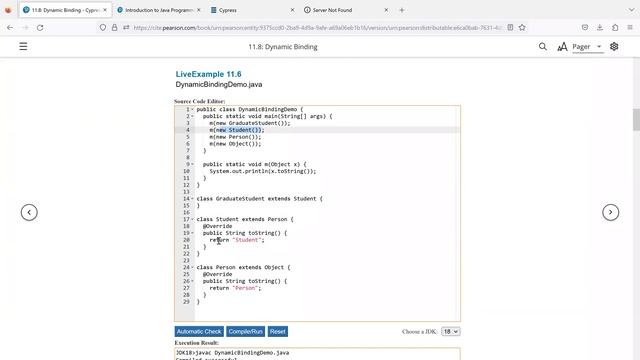Open the text size display settings icon
640x360 pixels.
tap(562, 47)
